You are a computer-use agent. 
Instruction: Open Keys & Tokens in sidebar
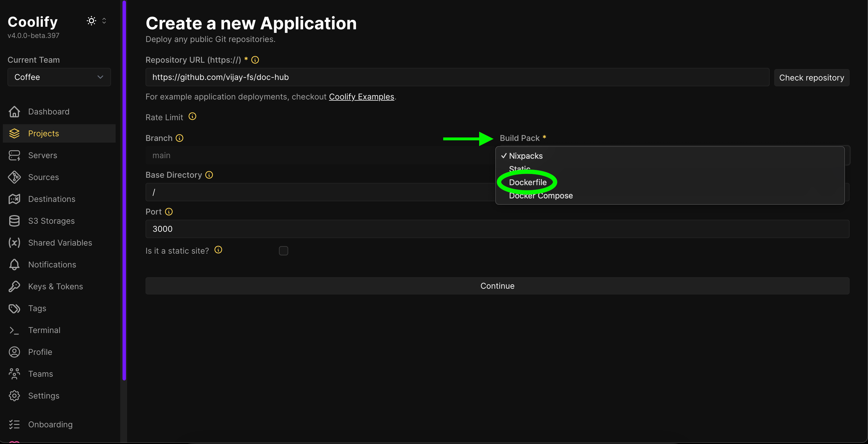[59, 287]
